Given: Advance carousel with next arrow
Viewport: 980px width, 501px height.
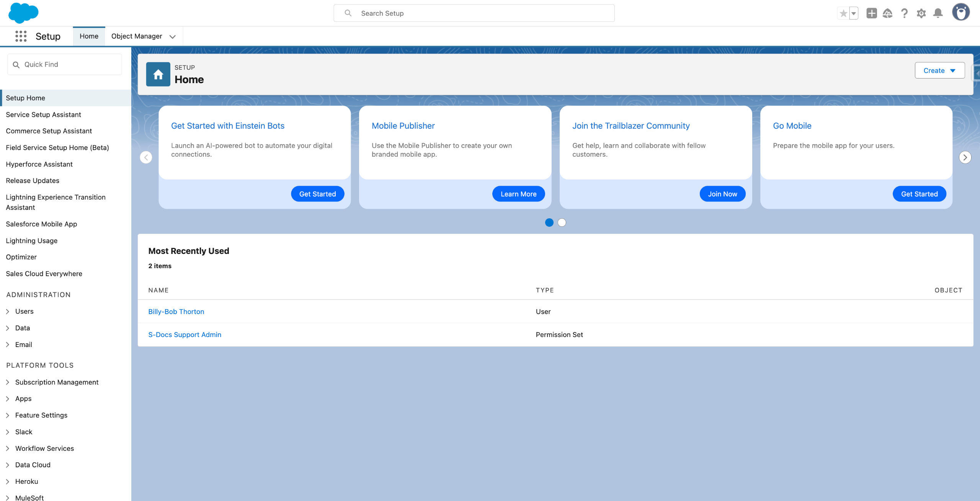Looking at the screenshot, I should pyautogui.click(x=965, y=157).
